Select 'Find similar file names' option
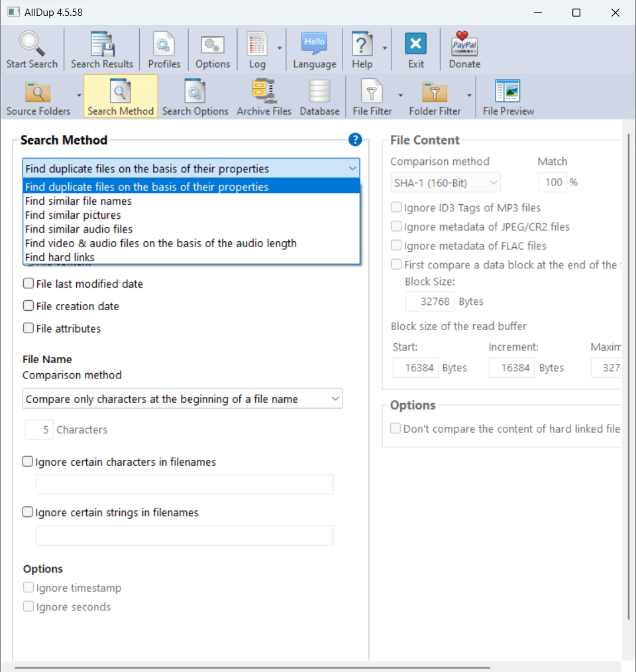The image size is (636, 672). click(x=191, y=201)
